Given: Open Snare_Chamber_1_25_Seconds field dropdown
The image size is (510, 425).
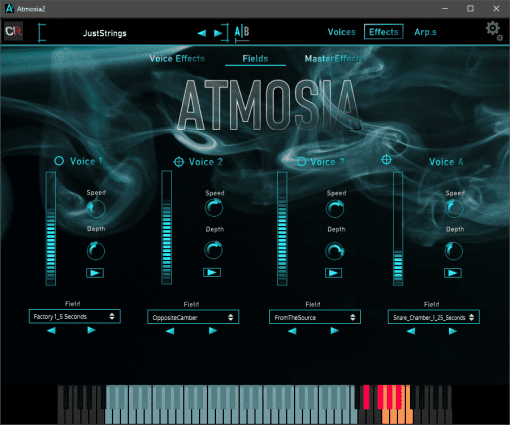Looking at the screenshot, I should click(434, 317).
